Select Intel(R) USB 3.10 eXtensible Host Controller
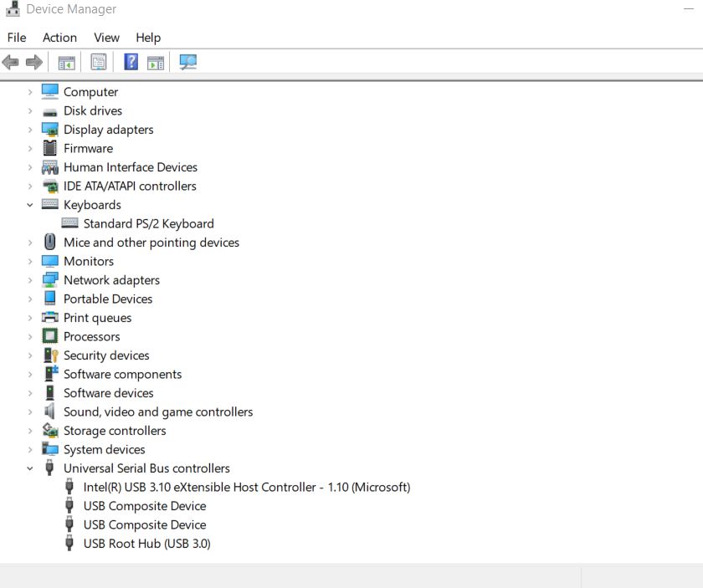The image size is (703, 588). tap(247, 487)
